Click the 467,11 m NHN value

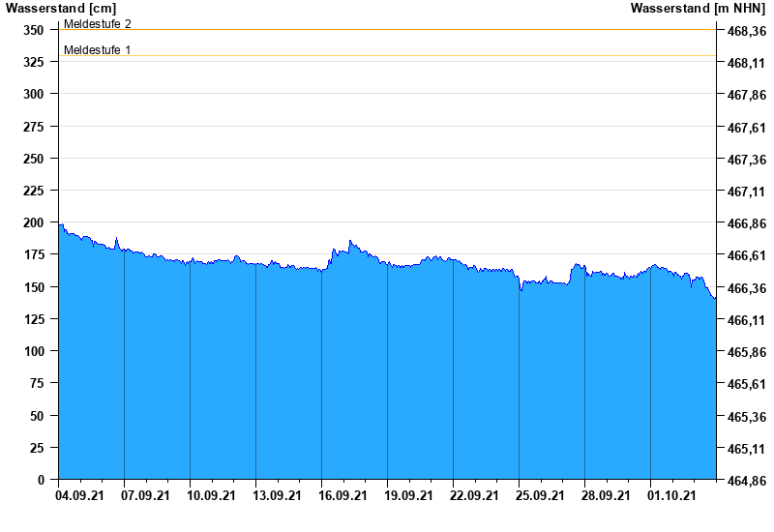pyautogui.click(x=747, y=192)
